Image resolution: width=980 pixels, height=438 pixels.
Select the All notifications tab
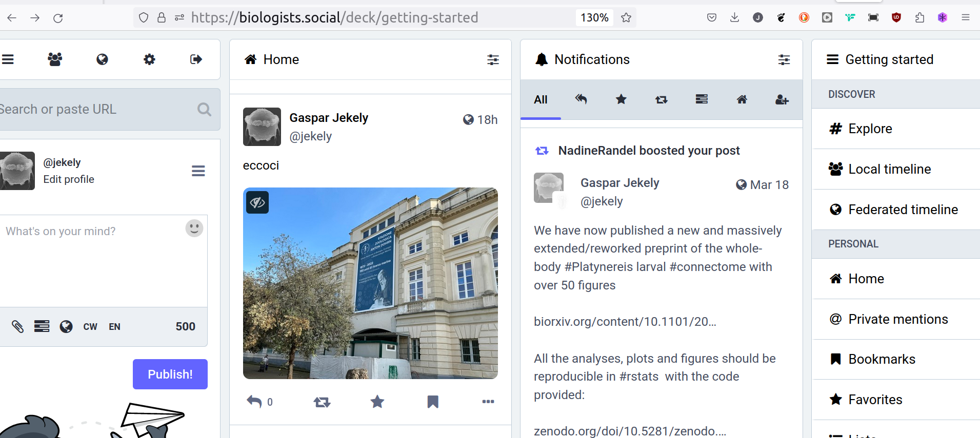pyautogui.click(x=541, y=100)
